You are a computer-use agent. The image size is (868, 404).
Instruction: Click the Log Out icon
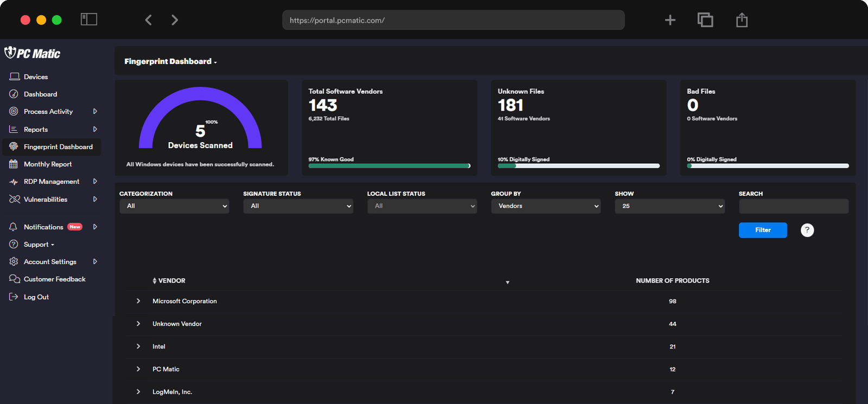(14, 297)
